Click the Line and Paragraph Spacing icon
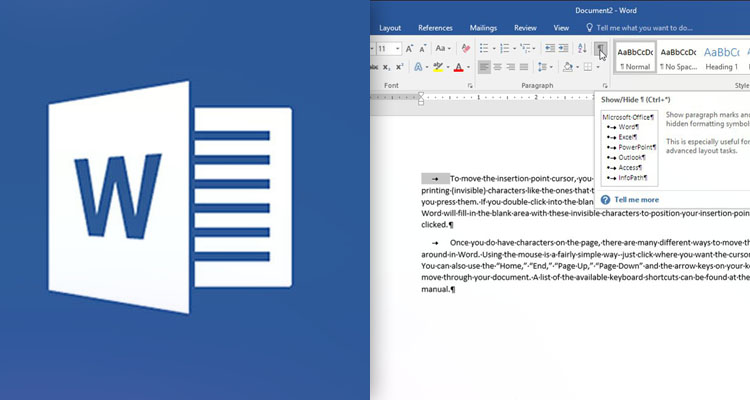This screenshot has width=750, height=400. coord(542,67)
